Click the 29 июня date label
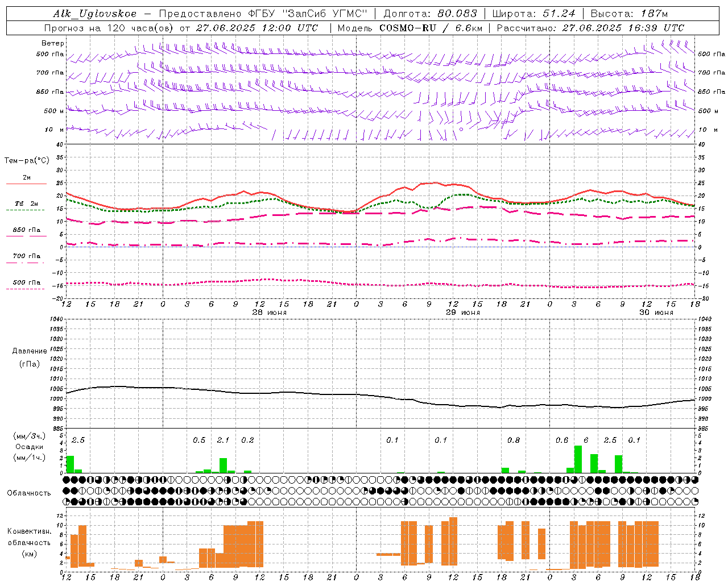This screenshot has height=582, width=728. [x=463, y=313]
